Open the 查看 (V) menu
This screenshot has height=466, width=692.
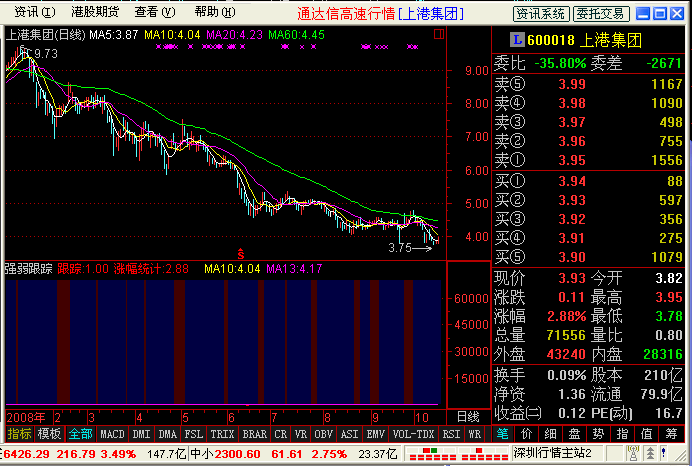155,12
